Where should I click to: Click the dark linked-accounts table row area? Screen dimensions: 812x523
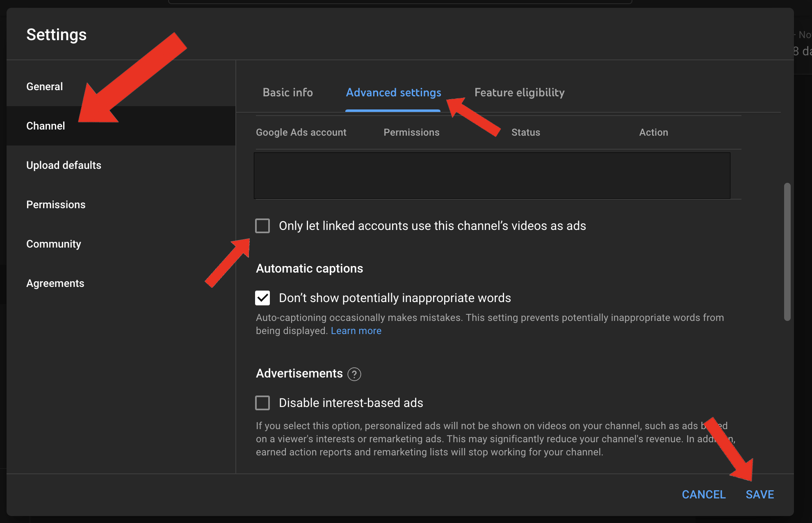(492, 176)
